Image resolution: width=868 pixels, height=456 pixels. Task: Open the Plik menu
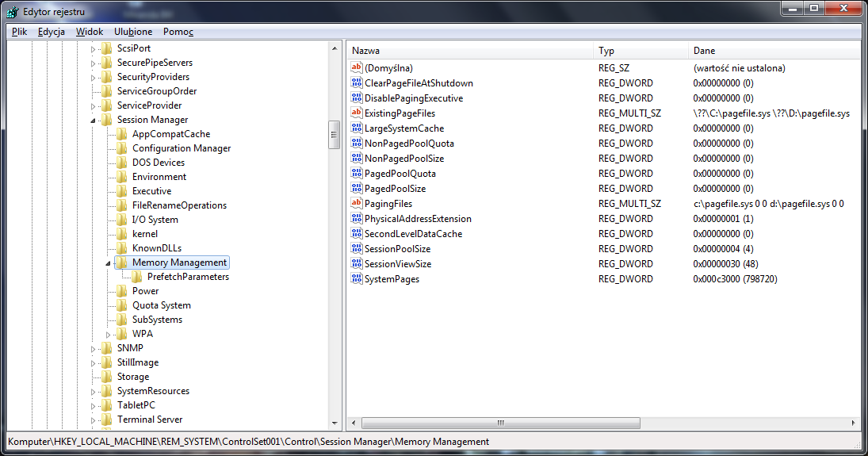point(19,32)
